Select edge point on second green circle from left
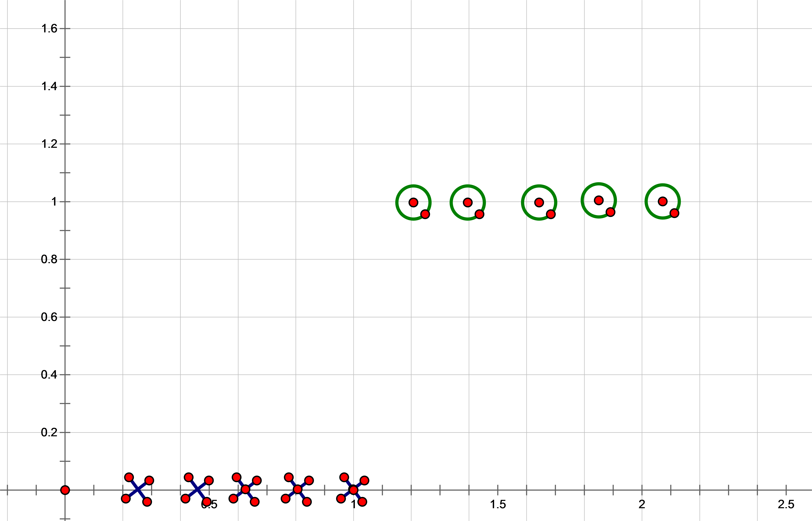This screenshot has width=812, height=521. tap(479, 214)
